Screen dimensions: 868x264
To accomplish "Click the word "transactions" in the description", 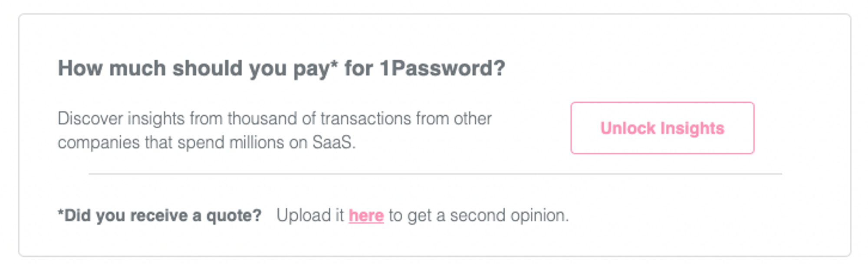I will tap(366, 118).
